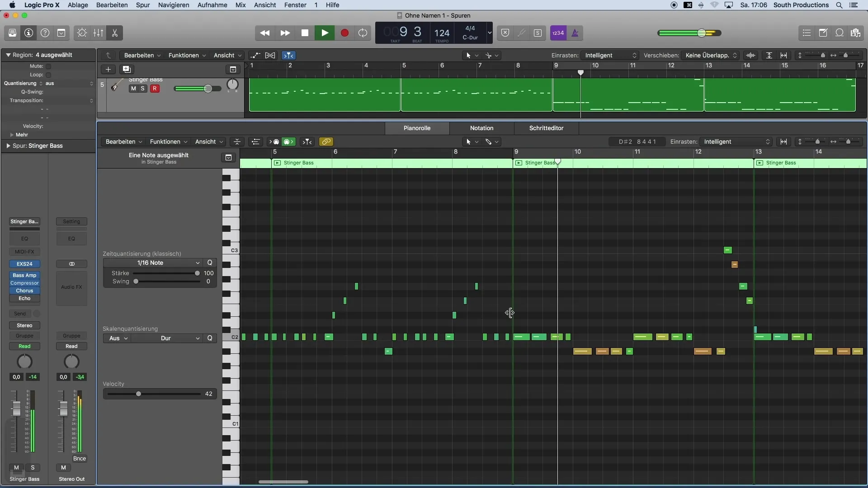Click the Piano Roll tab
868x488 pixels.
coord(417,127)
